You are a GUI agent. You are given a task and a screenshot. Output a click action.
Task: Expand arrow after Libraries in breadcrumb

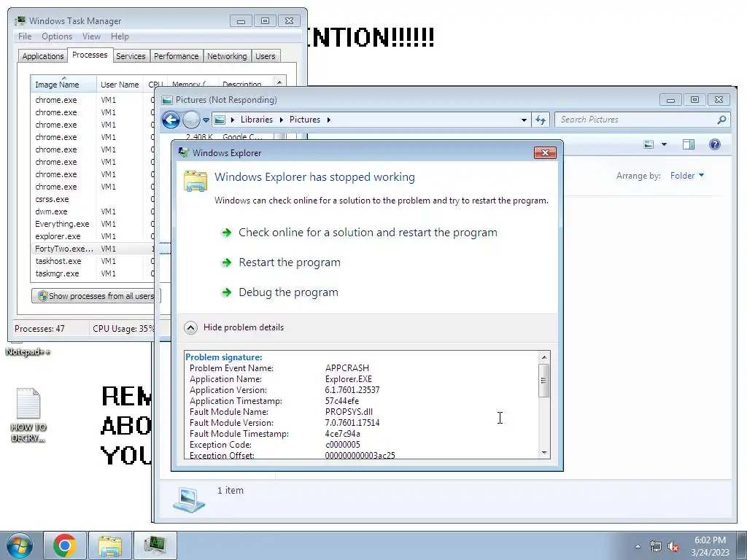point(281,120)
